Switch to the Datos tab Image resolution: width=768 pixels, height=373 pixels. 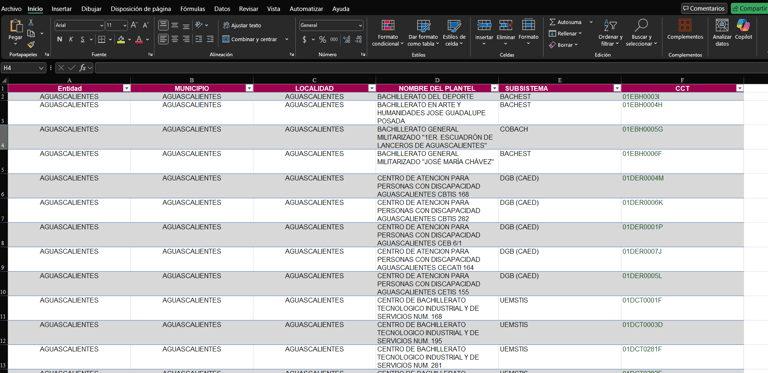click(222, 9)
